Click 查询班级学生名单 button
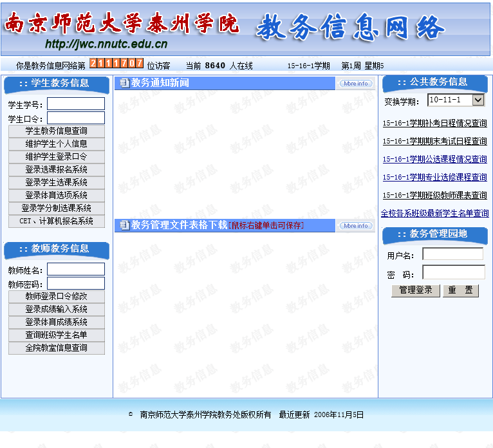493x448 pixels. [x=57, y=335]
